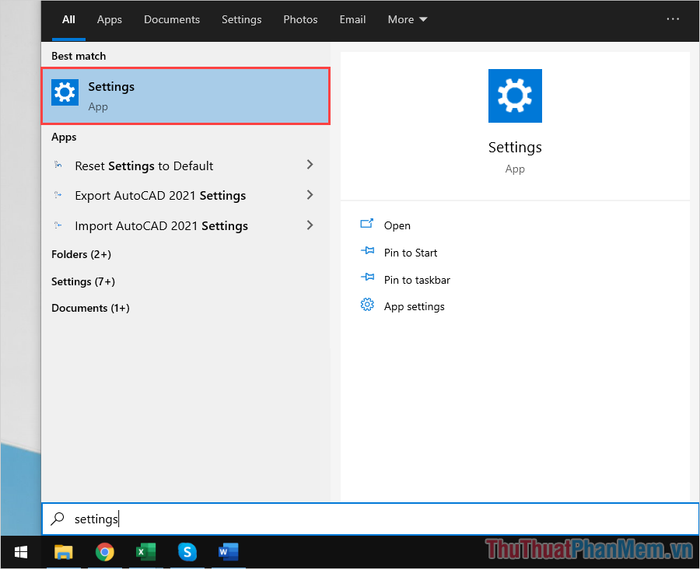Viewport: 700px width, 569px height.
Task: Launch Google Chrome from the taskbar
Action: pyautogui.click(x=104, y=551)
